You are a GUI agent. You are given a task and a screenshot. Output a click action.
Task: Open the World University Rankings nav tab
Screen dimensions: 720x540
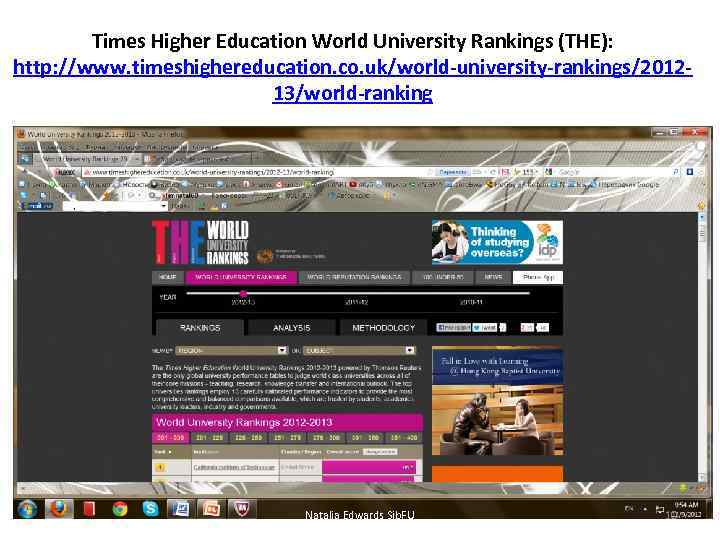[241, 277]
